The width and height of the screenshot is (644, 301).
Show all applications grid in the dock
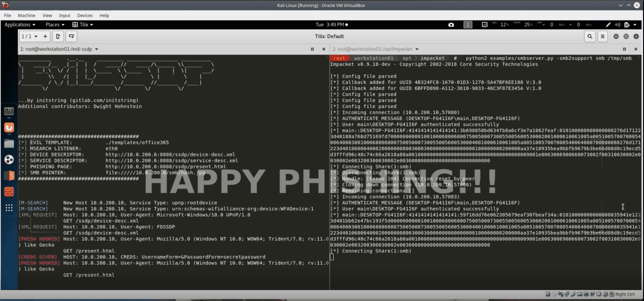click(9, 208)
